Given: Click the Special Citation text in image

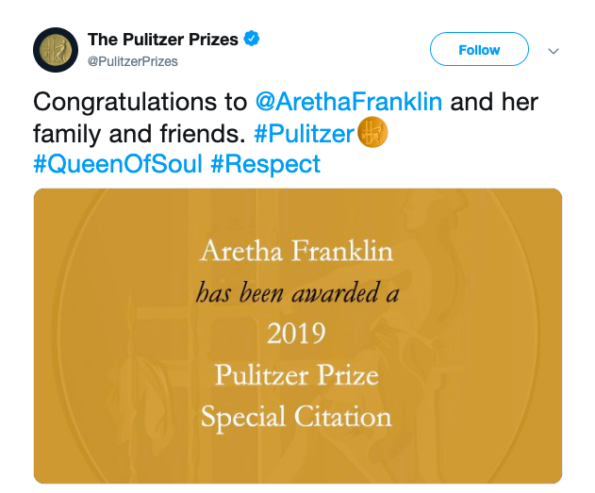Looking at the screenshot, I should pos(296,417).
